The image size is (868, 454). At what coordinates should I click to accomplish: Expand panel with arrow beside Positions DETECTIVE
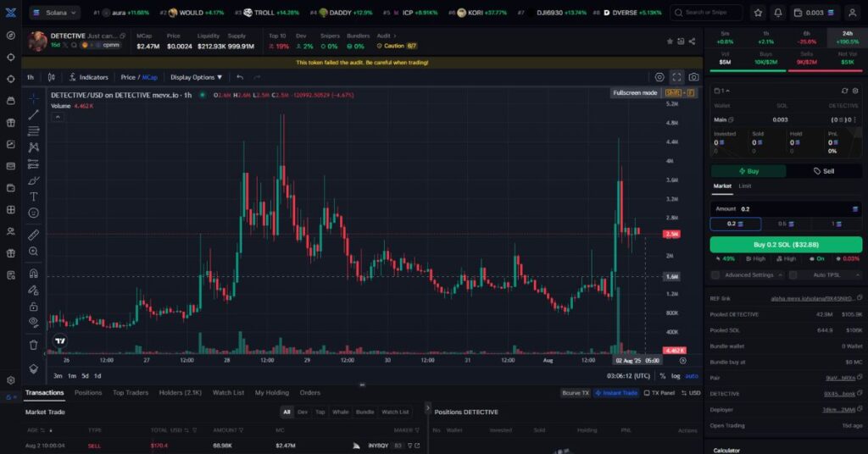tap(427, 408)
